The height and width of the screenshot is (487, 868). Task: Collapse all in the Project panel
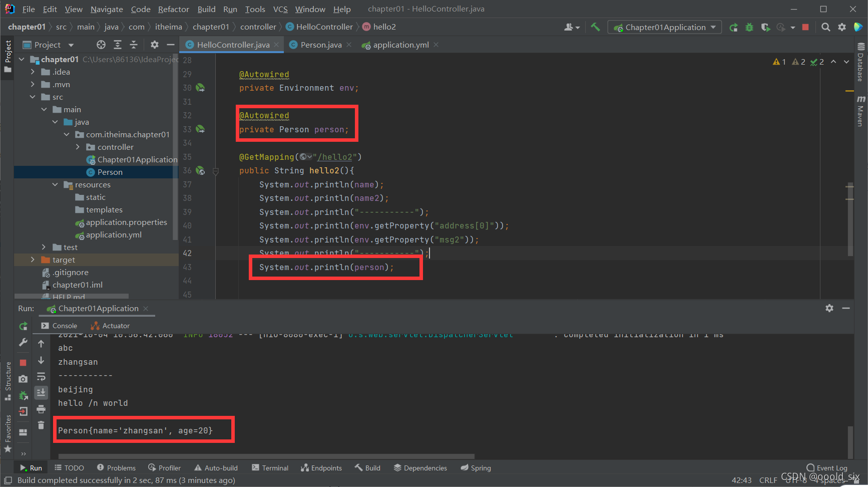(x=134, y=45)
